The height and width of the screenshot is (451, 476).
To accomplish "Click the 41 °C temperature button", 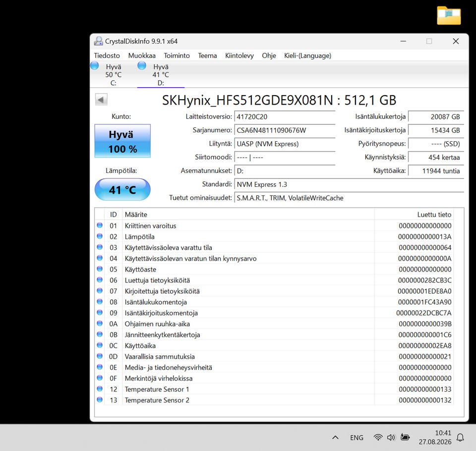I will click(122, 190).
